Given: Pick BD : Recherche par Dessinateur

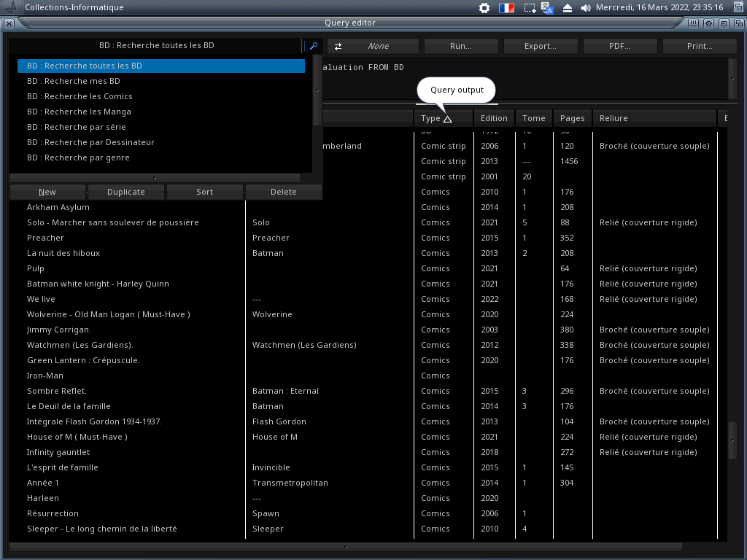Looking at the screenshot, I should [161, 142].
